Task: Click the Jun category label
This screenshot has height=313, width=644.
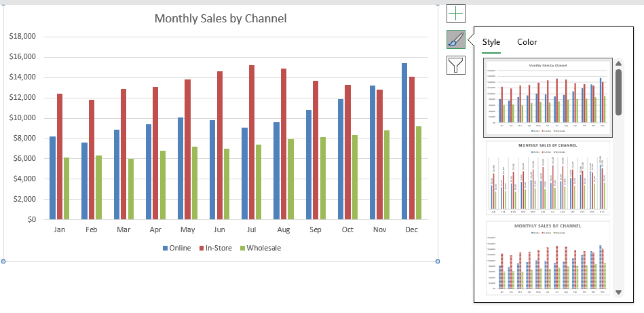Action: click(x=219, y=229)
